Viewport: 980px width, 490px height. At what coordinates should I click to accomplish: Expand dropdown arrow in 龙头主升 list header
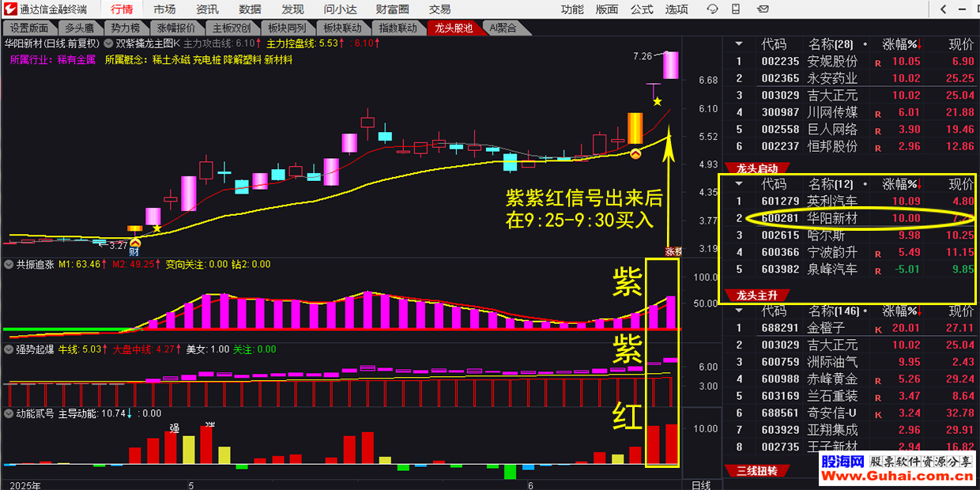(x=739, y=311)
